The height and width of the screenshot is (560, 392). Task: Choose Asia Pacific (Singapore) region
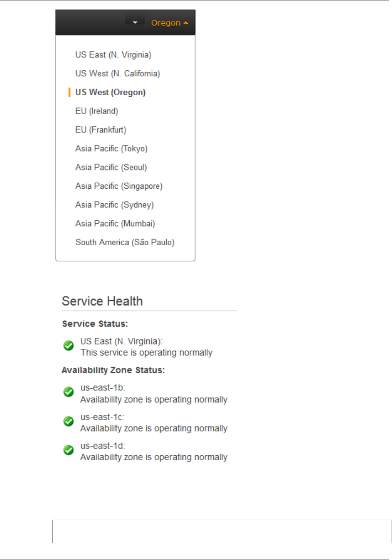119,186
